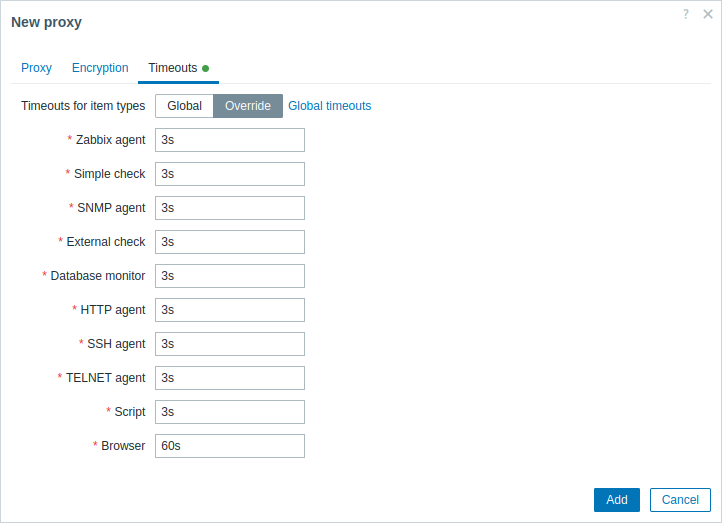This screenshot has width=722, height=523.
Task: Switch to the Proxy tab
Action: click(x=36, y=68)
